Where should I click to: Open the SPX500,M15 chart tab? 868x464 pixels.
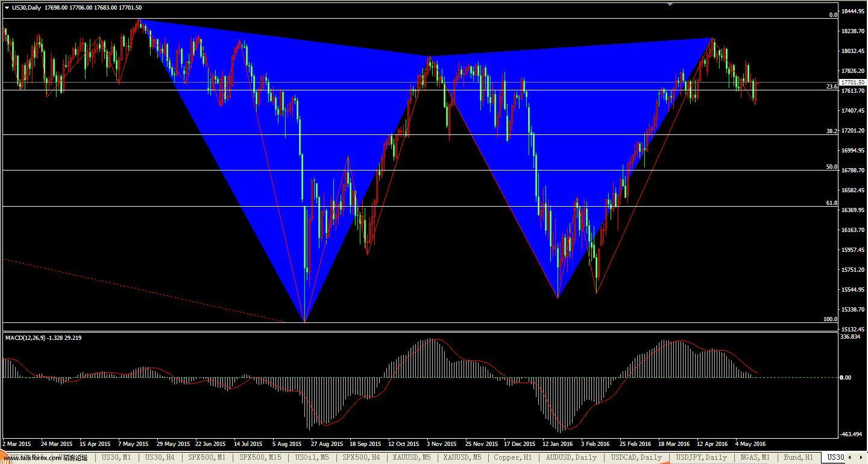point(260,457)
